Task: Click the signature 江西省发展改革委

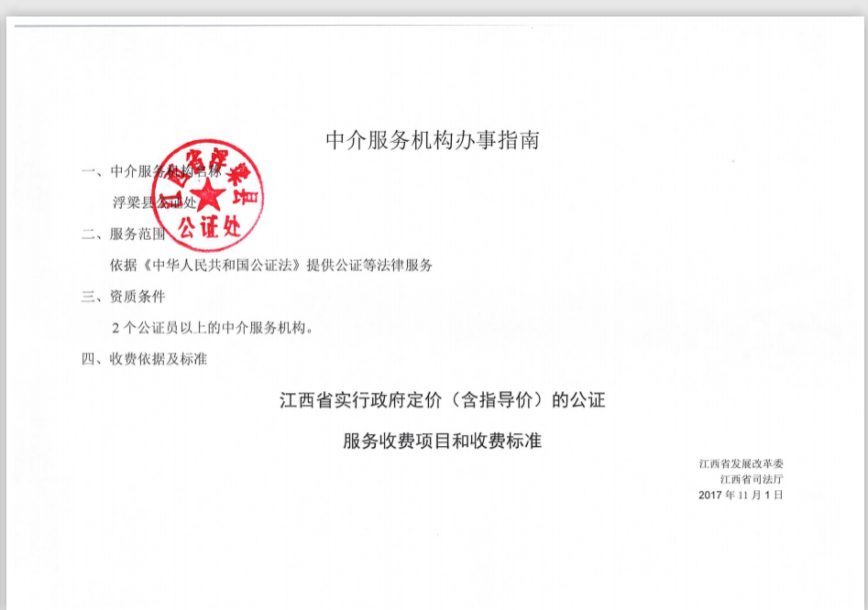Action: (x=741, y=464)
